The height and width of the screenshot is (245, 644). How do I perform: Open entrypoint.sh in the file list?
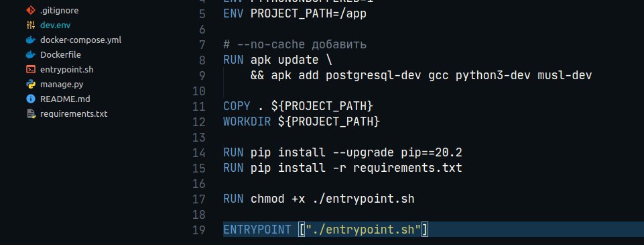pos(67,69)
